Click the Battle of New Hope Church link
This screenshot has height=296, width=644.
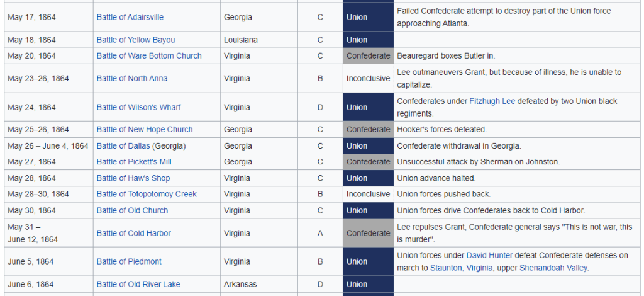tap(145, 130)
